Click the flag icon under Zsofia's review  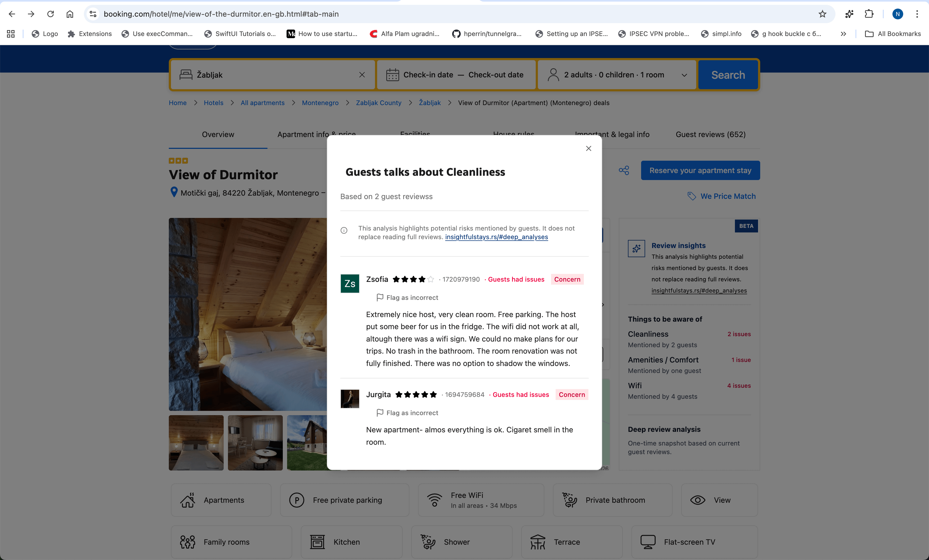(380, 297)
